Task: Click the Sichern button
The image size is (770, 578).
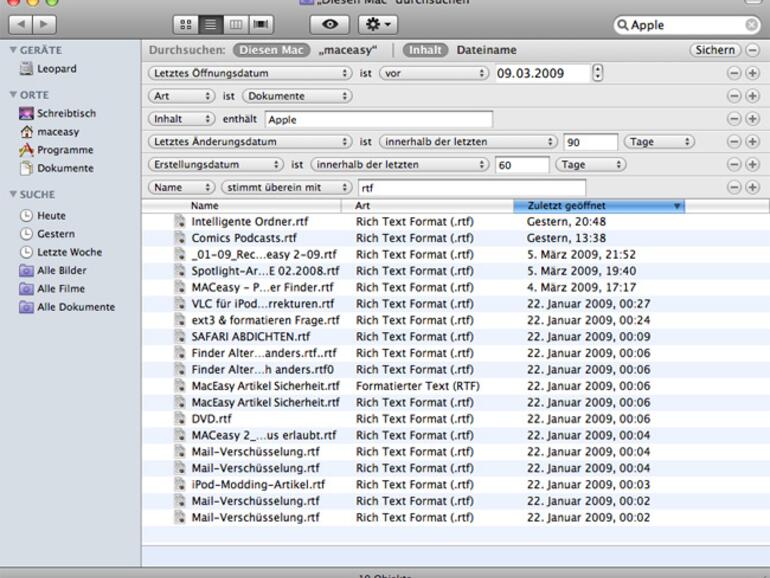Action: point(714,50)
